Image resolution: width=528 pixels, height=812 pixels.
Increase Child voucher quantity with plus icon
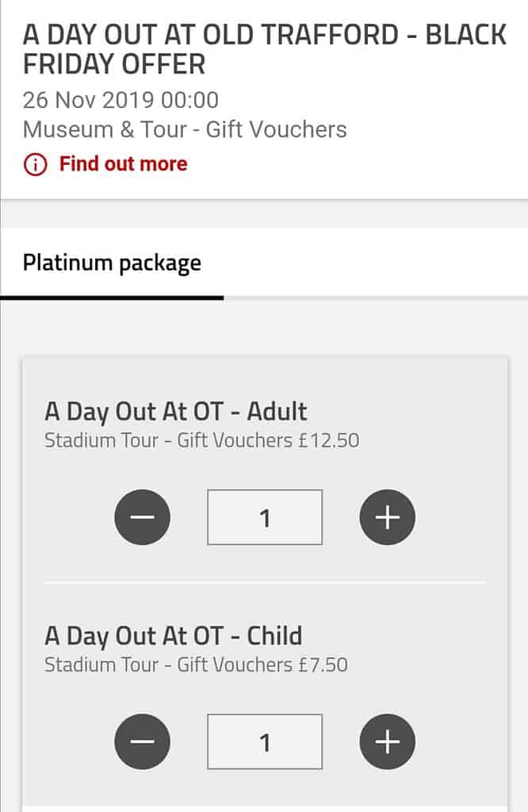coord(387,741)
